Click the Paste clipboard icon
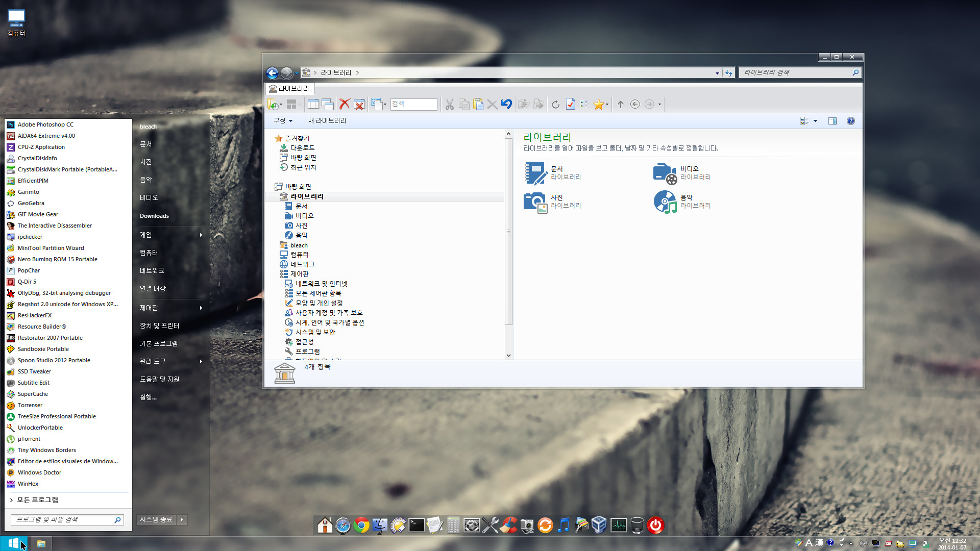 pyautogui.click(x=478, y=104)
